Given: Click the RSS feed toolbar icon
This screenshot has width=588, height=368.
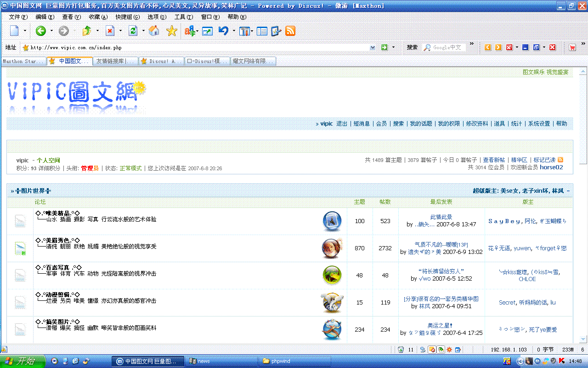Looking at the screenshot, I should tap(290, 31).
